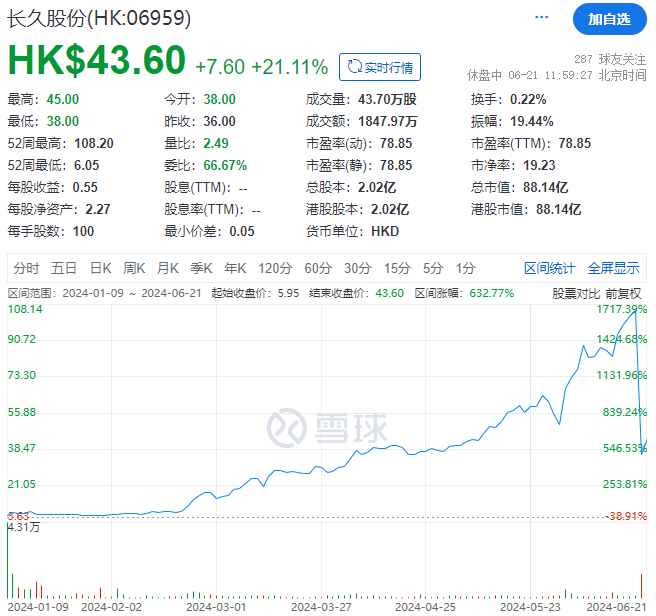Select the 5分 interval tab

point(433,268)
